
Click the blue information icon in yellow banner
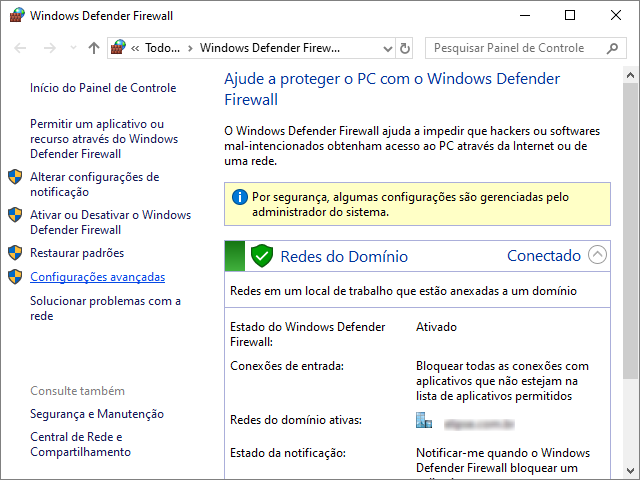(239, 197)
